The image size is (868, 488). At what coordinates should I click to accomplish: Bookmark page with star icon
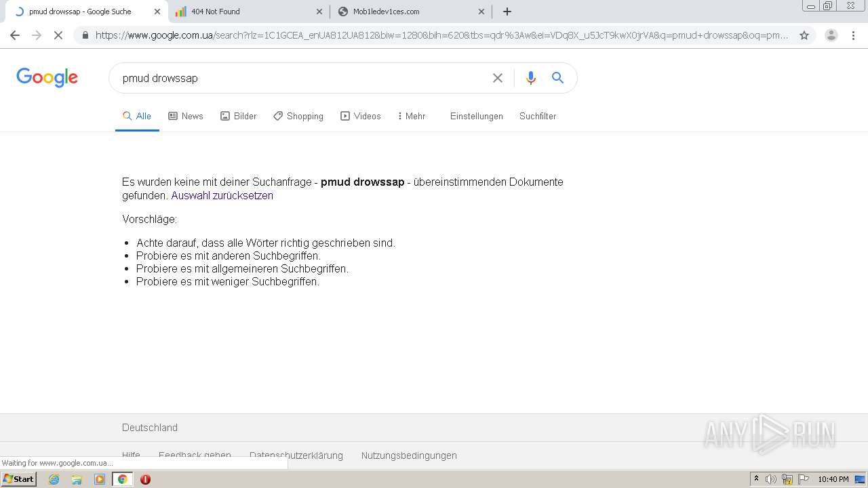[x=804, y=35]
